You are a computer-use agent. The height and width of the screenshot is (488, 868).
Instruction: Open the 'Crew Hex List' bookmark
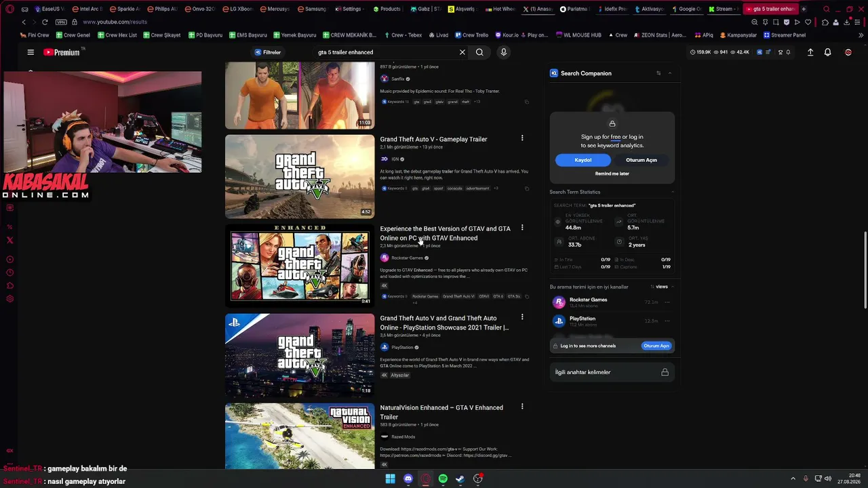point(116,35)
